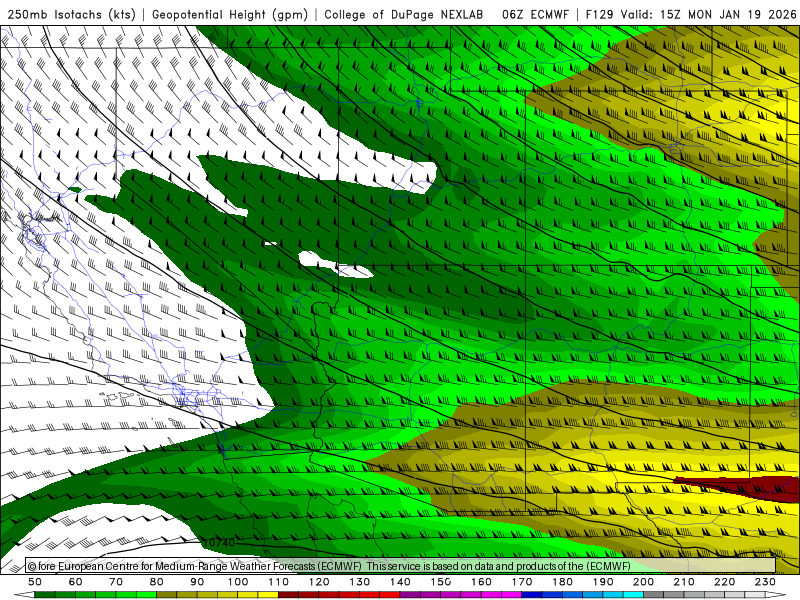Click the 'F129' forecast hour text
800x600 pixels.
tap(599, 15)
